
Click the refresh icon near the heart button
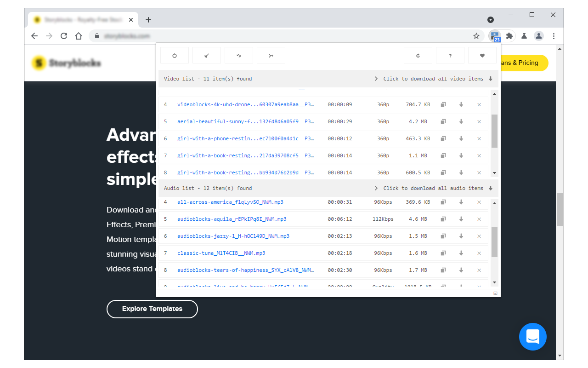(418, 55)
